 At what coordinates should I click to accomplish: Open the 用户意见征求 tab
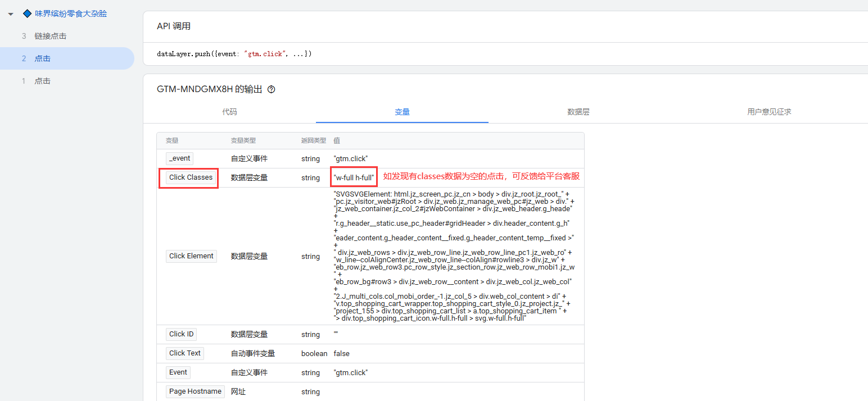[769, 112]
